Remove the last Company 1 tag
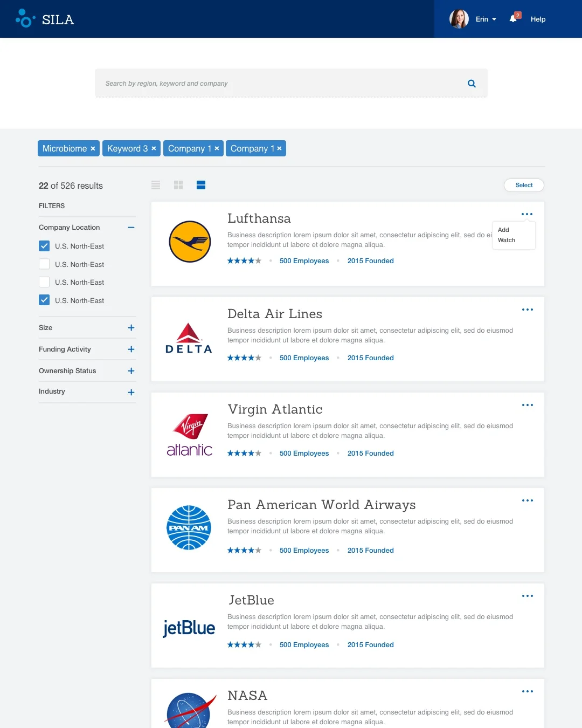The height and width of the screenshot is (728, 582). (x=279, y=148)
